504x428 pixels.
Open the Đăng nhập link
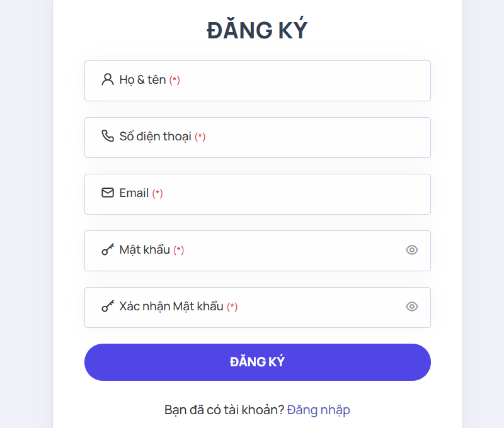[x=319, y=410]
